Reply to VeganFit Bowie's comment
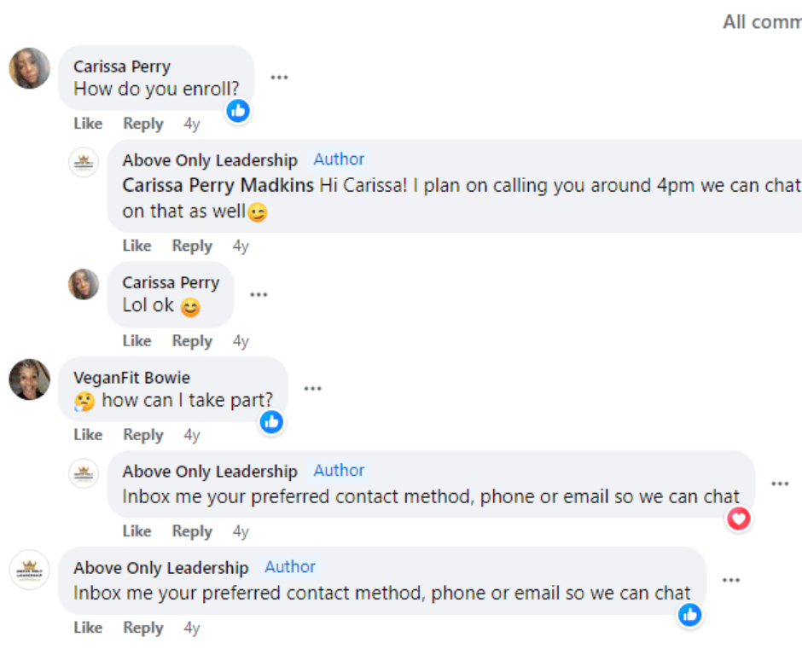The image size is (802, 672). click(142, 435)
